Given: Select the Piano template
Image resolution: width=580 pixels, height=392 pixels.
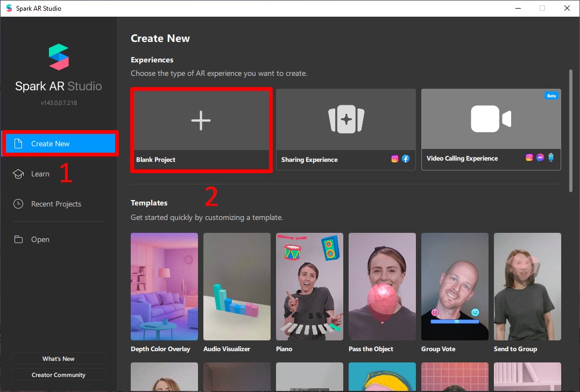Looking at the screenshot, I should (309, 287).
